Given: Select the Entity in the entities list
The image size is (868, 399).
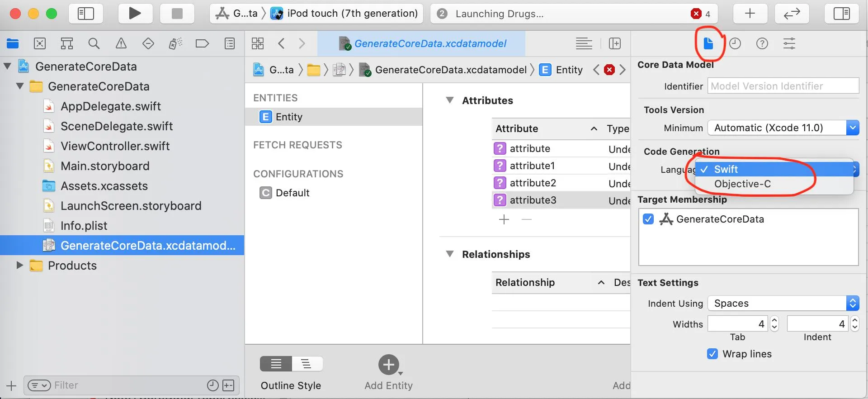Looking at the screenshot, I should pyautogui.click(x=334, y=117).
